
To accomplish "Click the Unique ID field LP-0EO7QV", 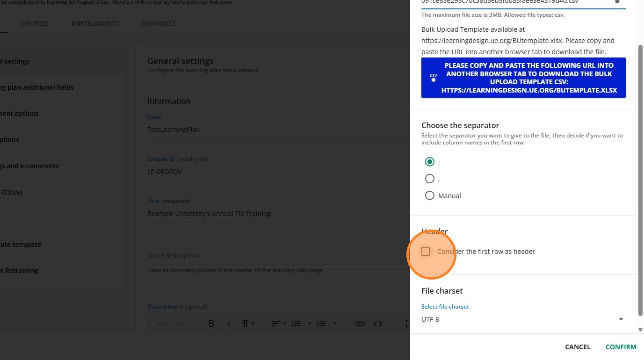I will pyautogui.click(x=279, y=172).
